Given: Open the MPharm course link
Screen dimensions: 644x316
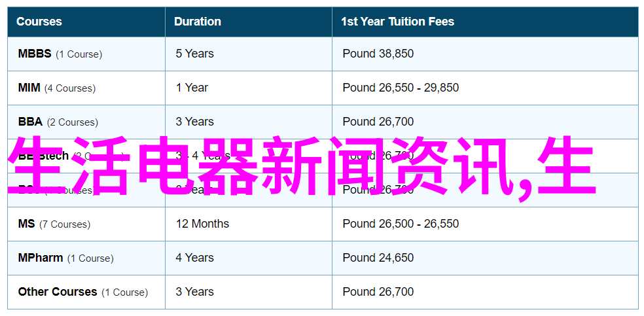Looking at the screenshot, I should click(41, 258).
